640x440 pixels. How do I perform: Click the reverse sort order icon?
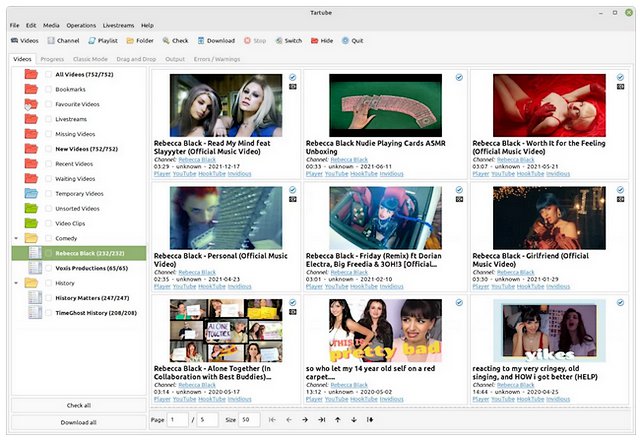coord(370,420)
